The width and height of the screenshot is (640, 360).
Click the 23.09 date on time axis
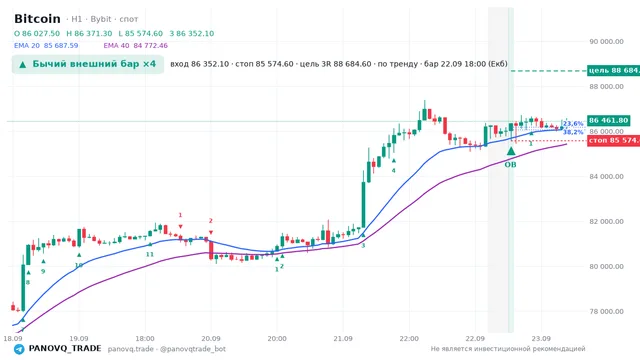541,338
